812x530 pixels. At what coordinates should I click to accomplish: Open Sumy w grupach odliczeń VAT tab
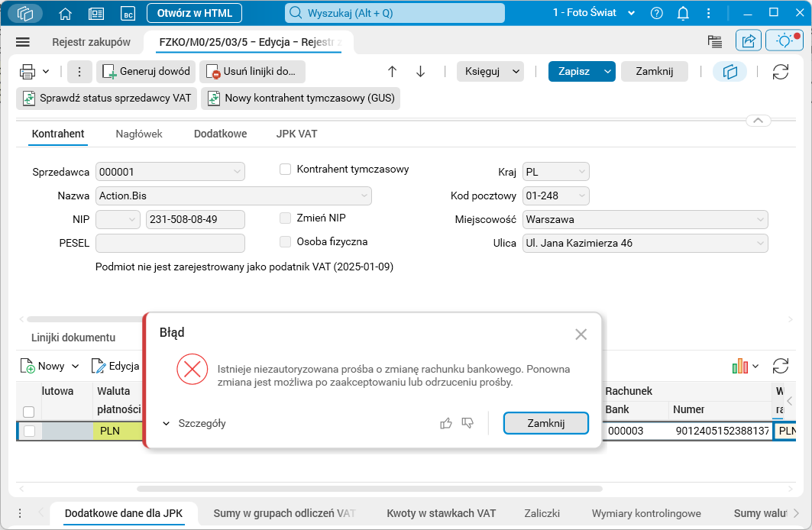coord(284,513)
